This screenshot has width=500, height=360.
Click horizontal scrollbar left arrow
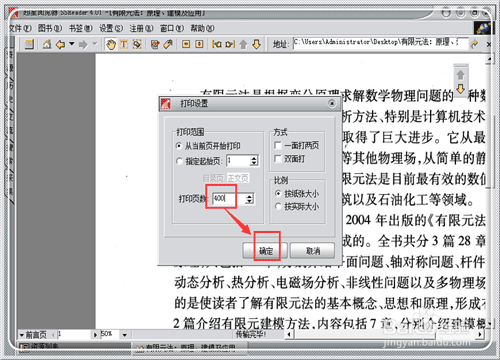289,334
